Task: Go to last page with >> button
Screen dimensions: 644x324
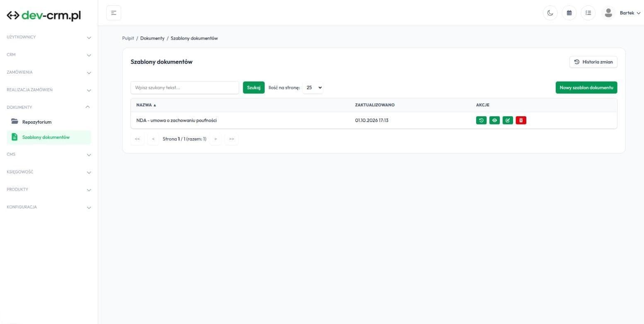Action: coord(232,139)
